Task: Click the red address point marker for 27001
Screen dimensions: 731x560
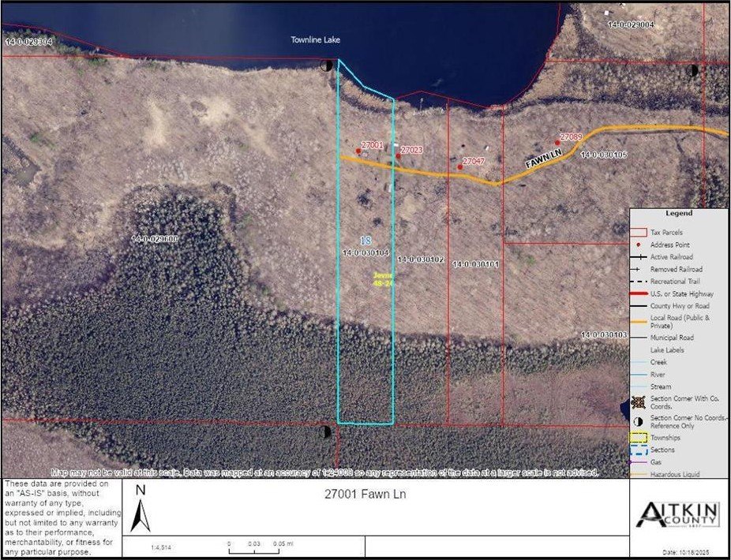Action: [x=358, y=152]
